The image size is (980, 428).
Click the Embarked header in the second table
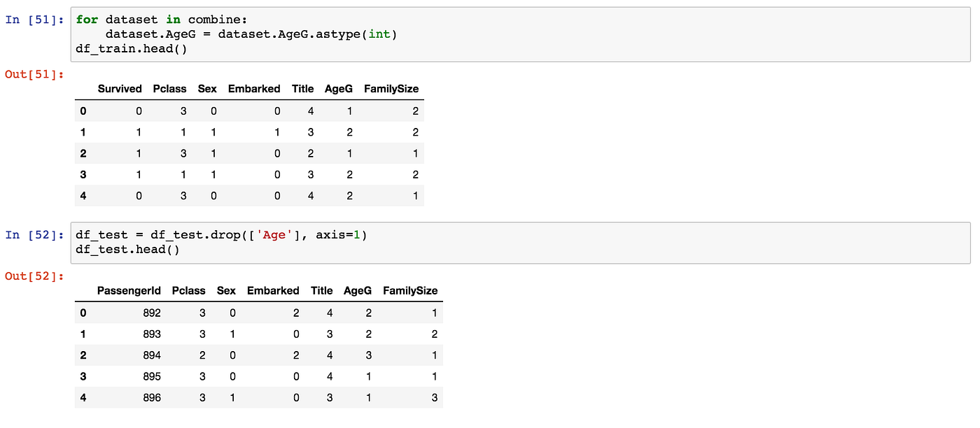pyautogui.click(x=273, y=291)
